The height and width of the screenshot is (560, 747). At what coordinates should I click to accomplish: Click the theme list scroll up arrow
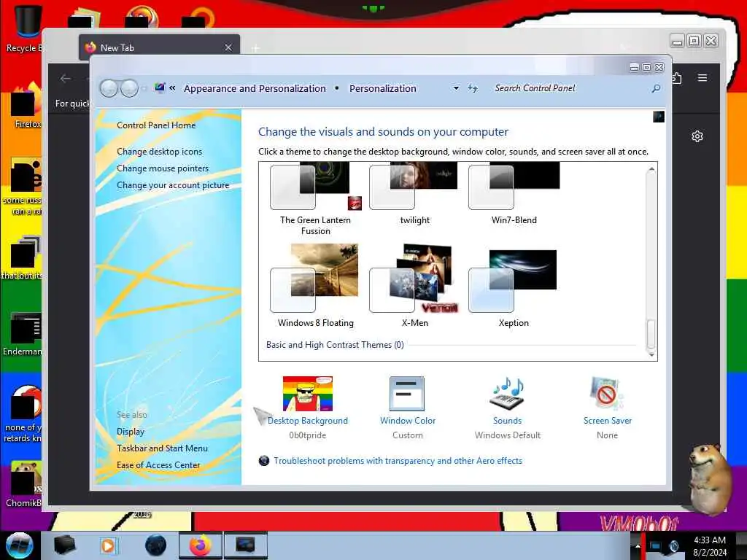651,169
